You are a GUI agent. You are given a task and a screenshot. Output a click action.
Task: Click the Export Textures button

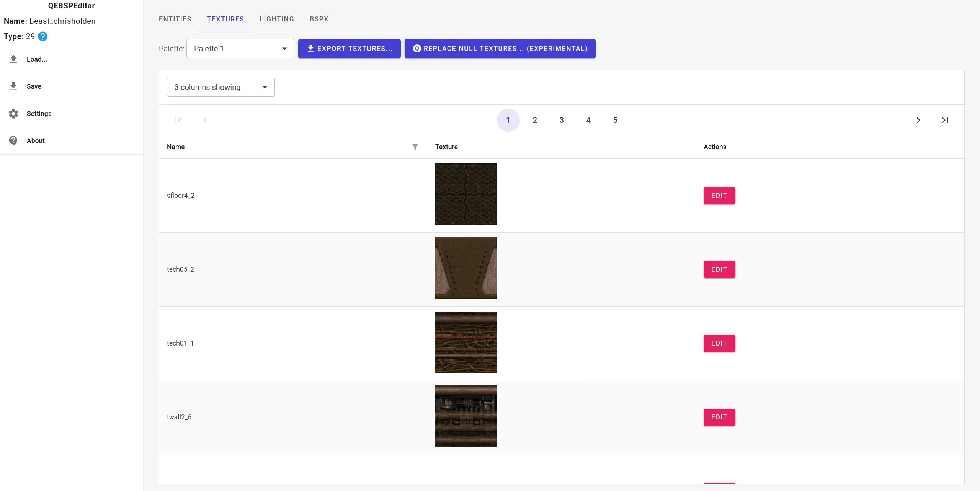click(x=350, y=49)
